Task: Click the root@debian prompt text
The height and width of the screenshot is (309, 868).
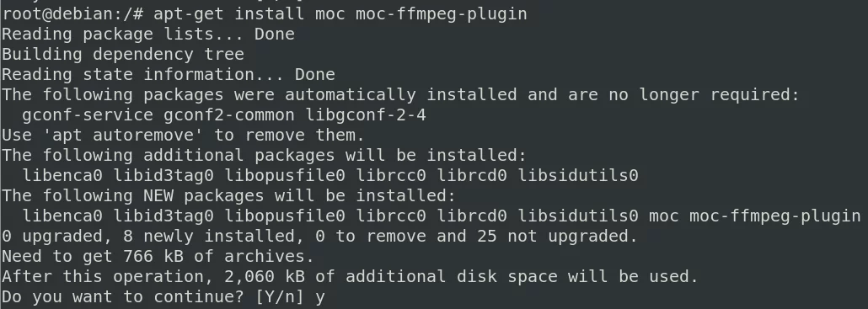Action: (72, 13)
